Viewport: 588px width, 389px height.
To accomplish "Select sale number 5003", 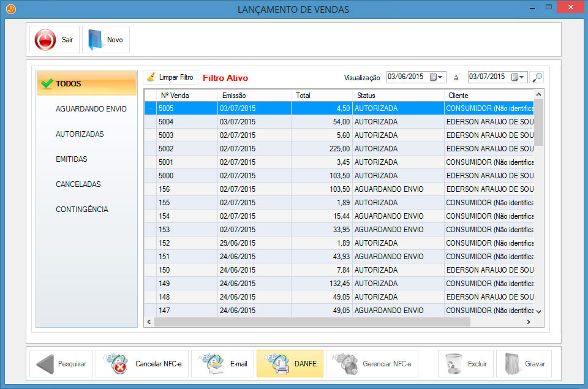I will [x=166, y=135].
